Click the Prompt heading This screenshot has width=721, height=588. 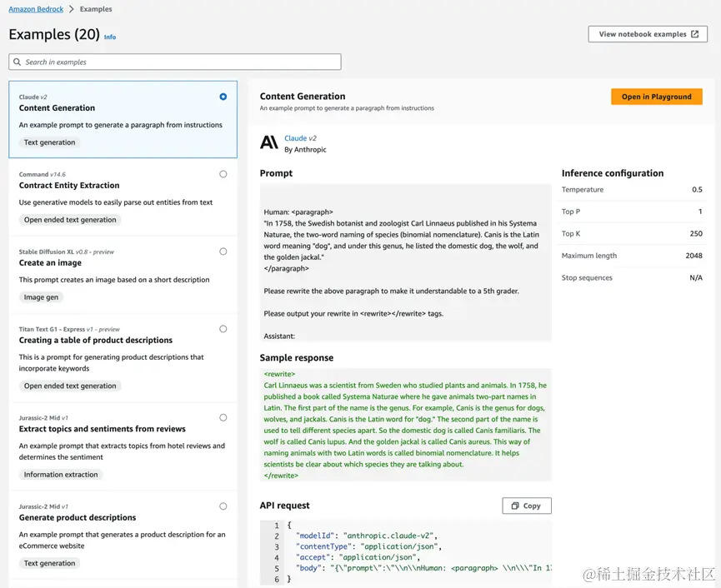coord(276,173)
